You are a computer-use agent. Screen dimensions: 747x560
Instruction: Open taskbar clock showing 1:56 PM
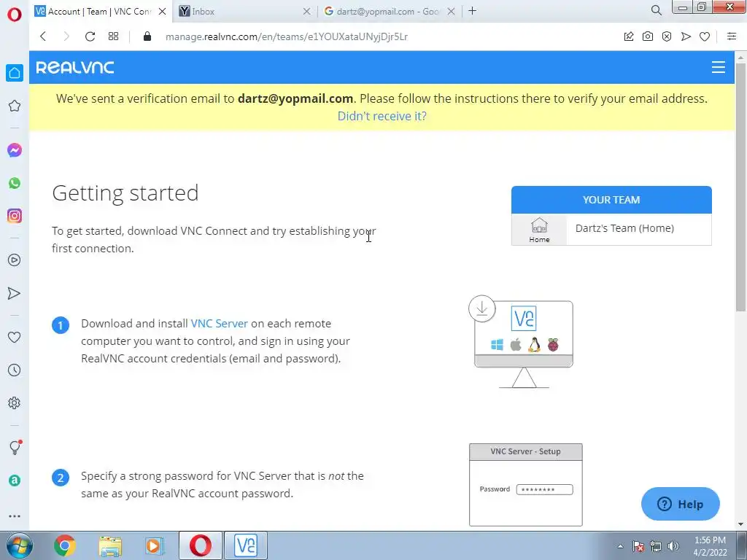[710, 546]
